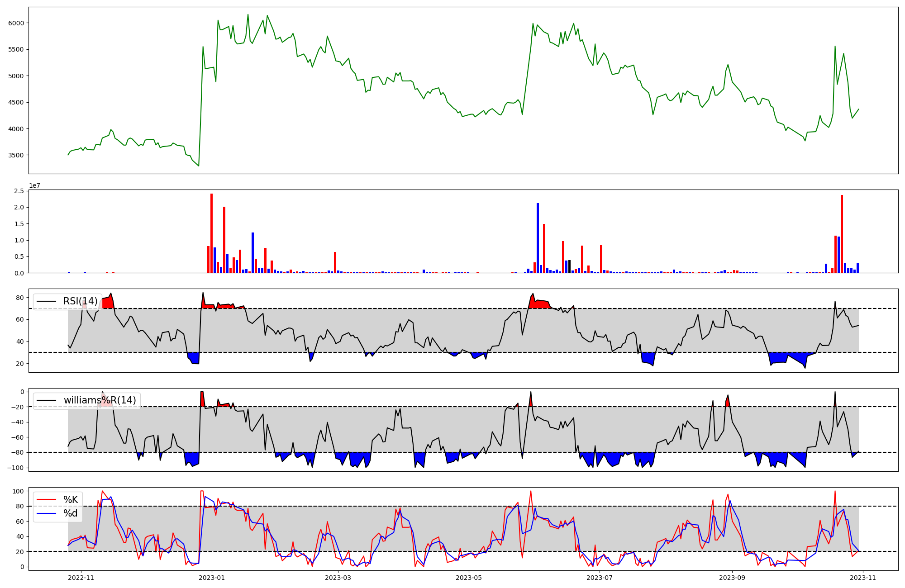905x588 pixels.
Task: Click the tallest red volume bar near 2023-01
Action: click(x=211, y=233)
